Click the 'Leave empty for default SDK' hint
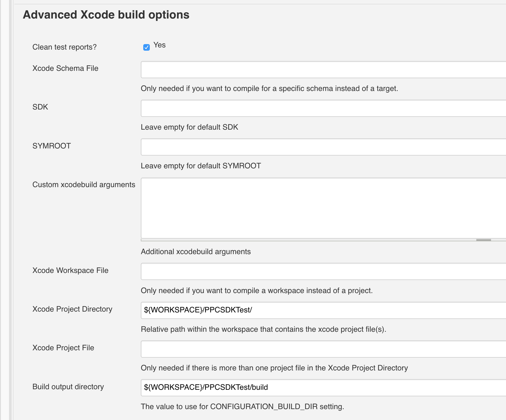Screen dimensions: 506x420 189,127
